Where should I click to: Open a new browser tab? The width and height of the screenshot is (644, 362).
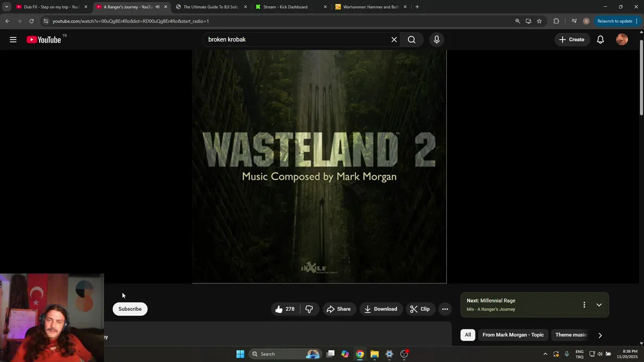point(417,7)
